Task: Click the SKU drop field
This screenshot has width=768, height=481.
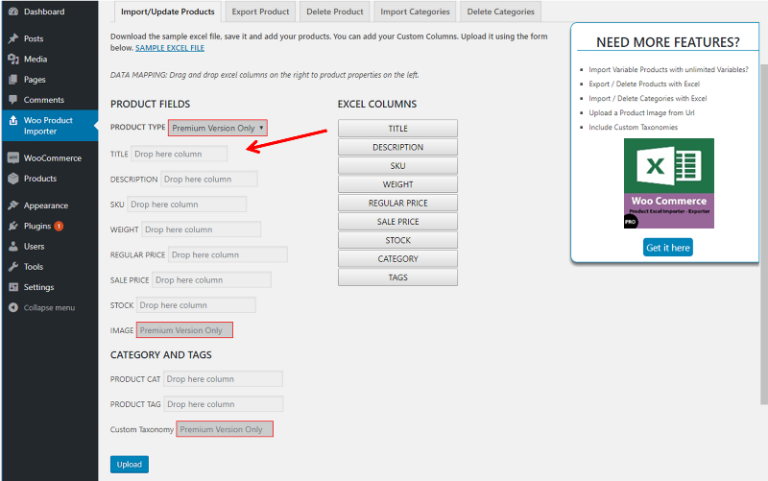Action: pyautogui.click(x=187, y=204)
